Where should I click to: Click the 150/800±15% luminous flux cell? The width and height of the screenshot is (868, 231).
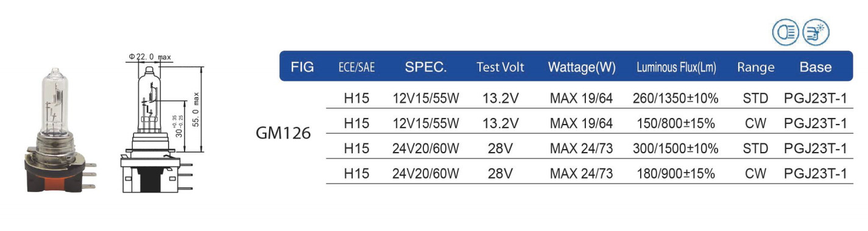pos(676,123)
